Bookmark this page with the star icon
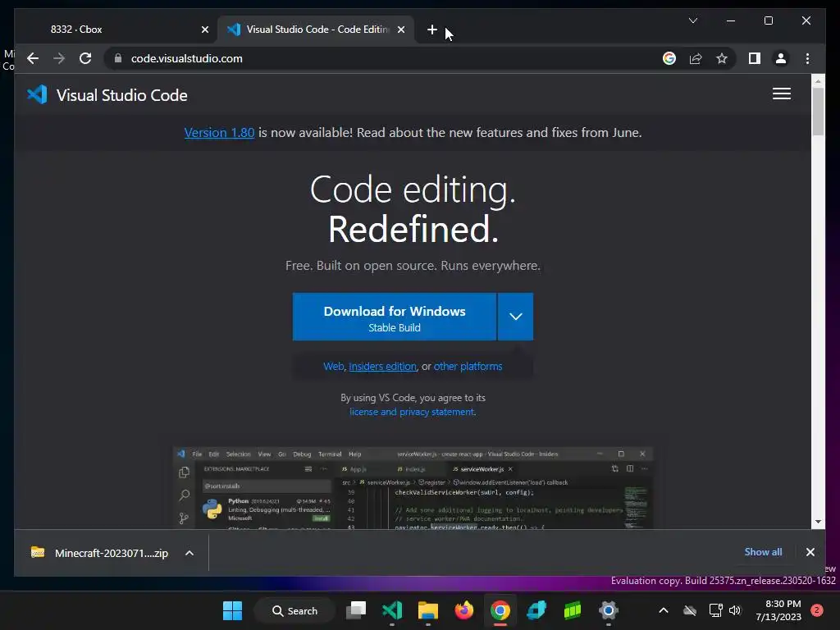The width and height of the screenshot is (840, 630). click(722, 58)
